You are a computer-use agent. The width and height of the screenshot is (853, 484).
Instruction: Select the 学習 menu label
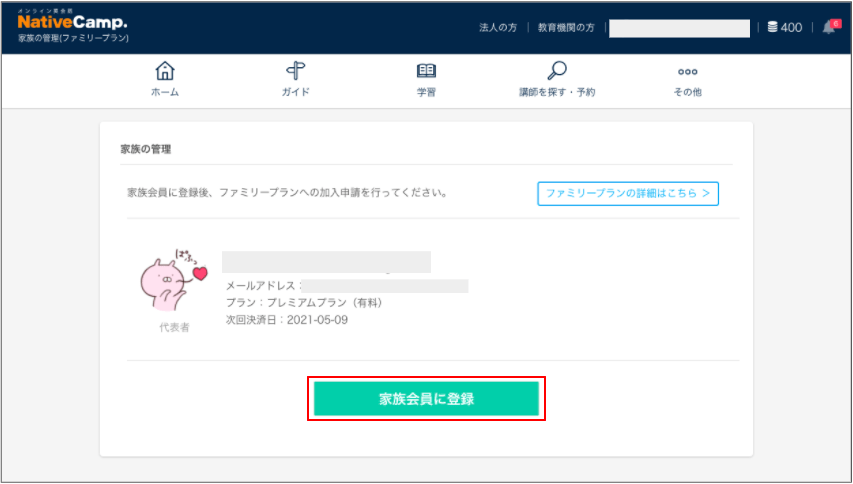coord(426,92)
